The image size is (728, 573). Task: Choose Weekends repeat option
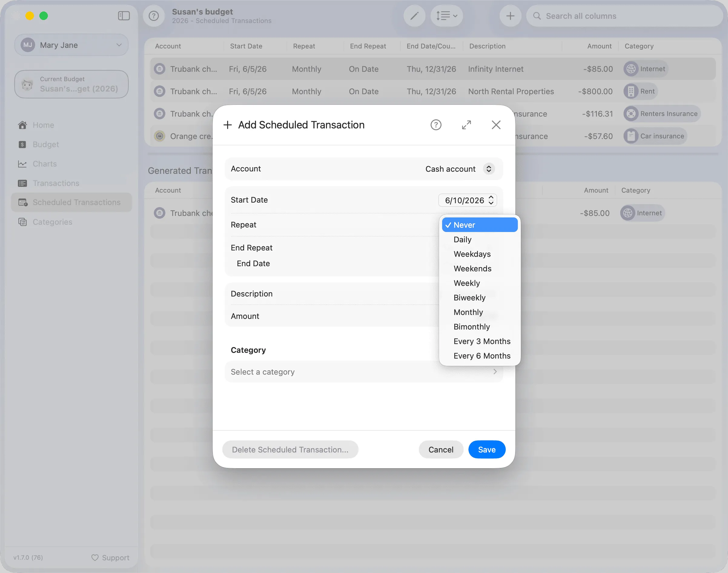[x=480, y=268]
